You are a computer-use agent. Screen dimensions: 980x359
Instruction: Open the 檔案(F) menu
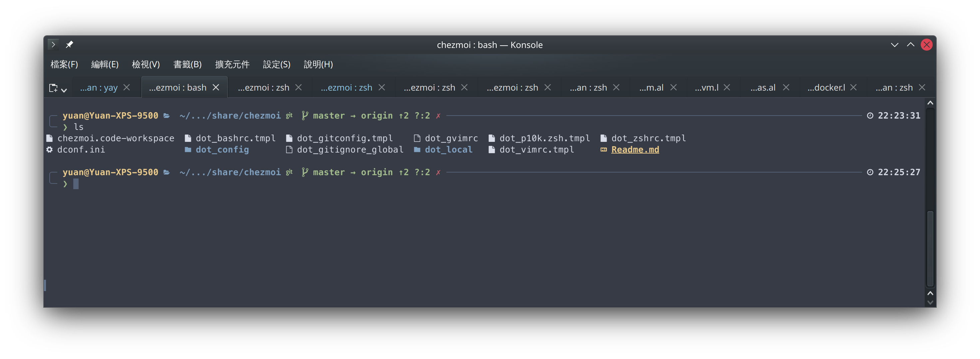64,64
